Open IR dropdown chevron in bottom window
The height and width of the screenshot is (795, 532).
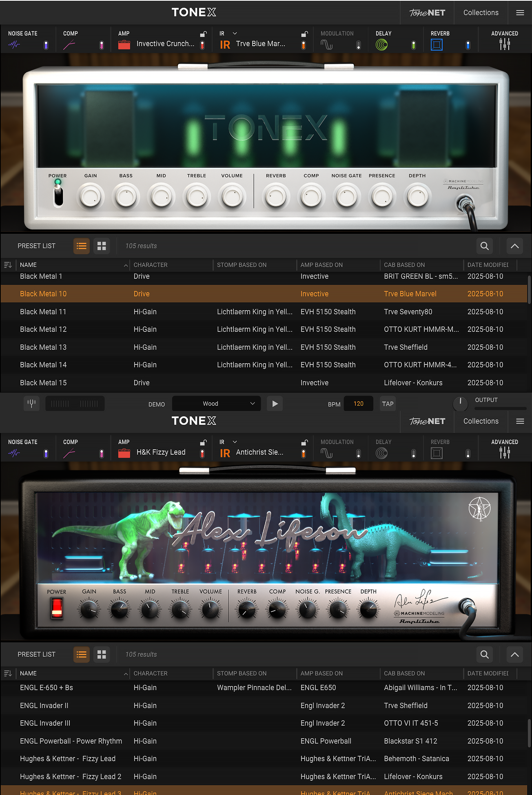pyautogui.click(x=235, y=442)
